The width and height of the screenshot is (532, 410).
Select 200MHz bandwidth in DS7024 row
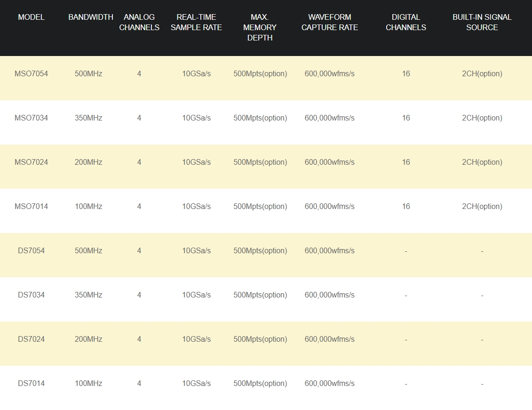(88, 339)
